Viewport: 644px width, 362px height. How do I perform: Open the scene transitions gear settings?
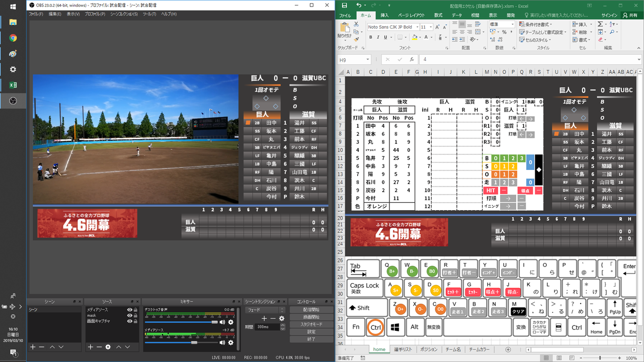282,318
